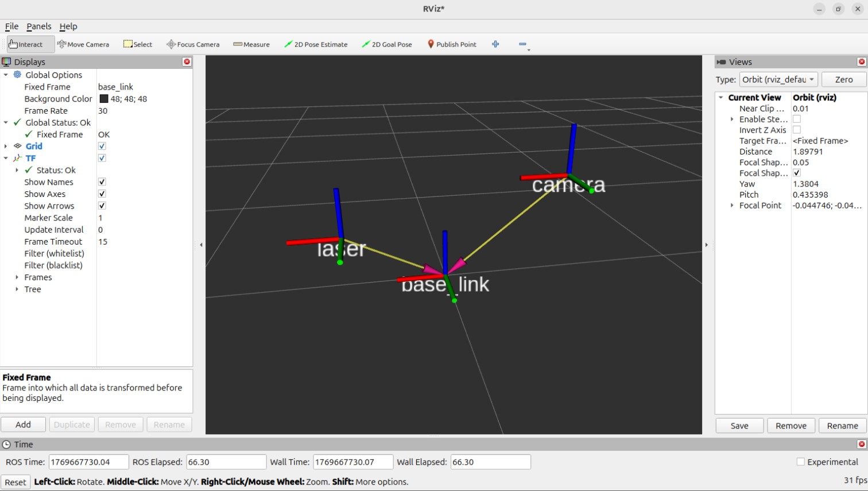The height and width of the screenshot is (491, 868).
Task: Open the Panels menu
Action: click(38, 26)
